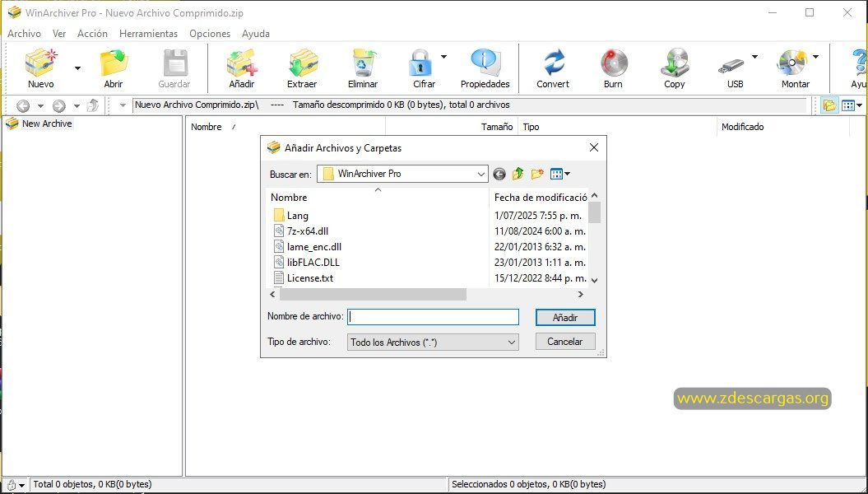Screen dimensions: 868x494
Task: Click the Cancelar button
Action: (565, 342)
